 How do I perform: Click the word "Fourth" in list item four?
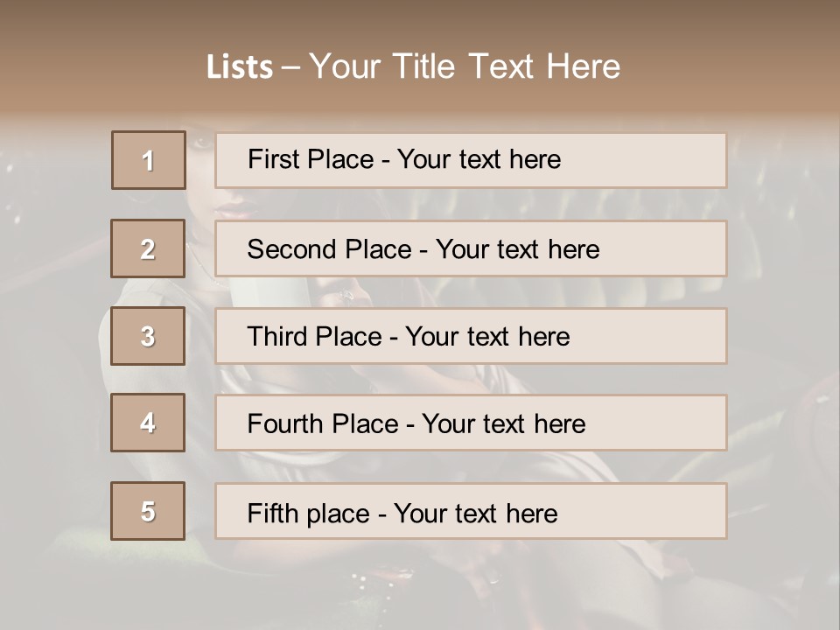coord(287,424)
